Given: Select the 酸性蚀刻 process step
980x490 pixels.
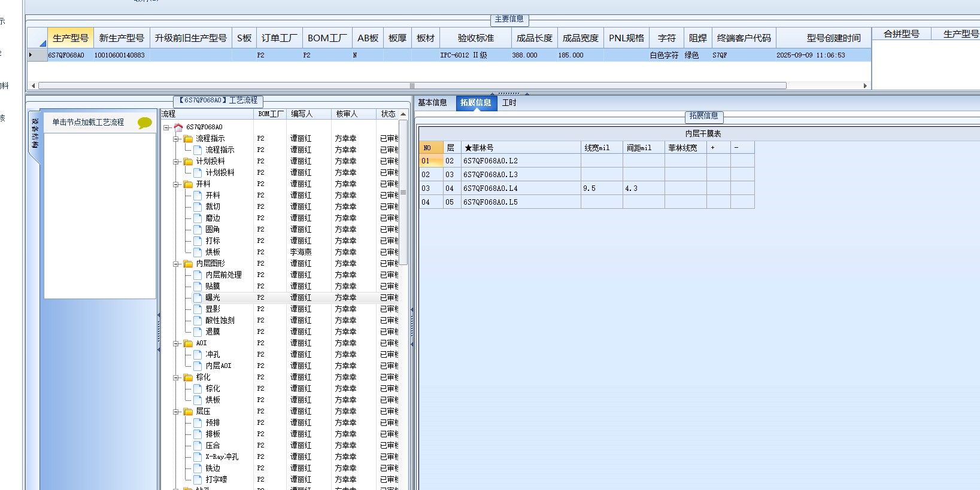Looking at the screenshot, I should [x=220, y=320].
